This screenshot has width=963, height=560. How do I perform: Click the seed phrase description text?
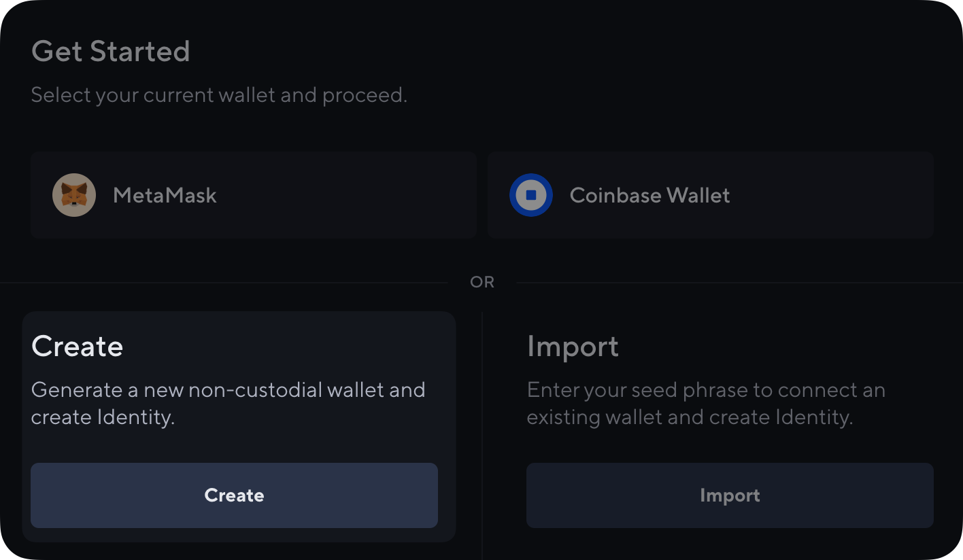pos(705,403)
